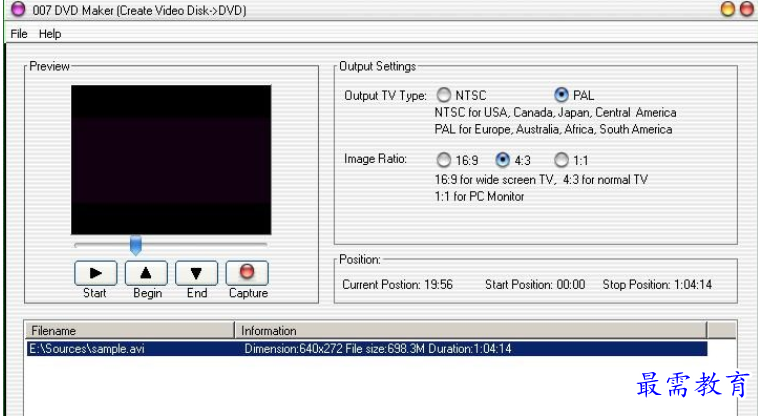Click the Information column header
Viewport: 758px width, 416px height.
470,330
